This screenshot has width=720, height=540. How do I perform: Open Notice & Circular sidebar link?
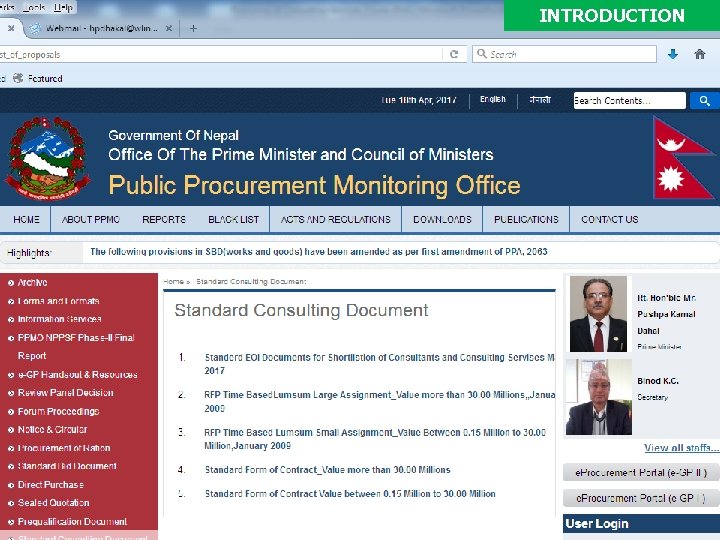[x=52, y=429]
